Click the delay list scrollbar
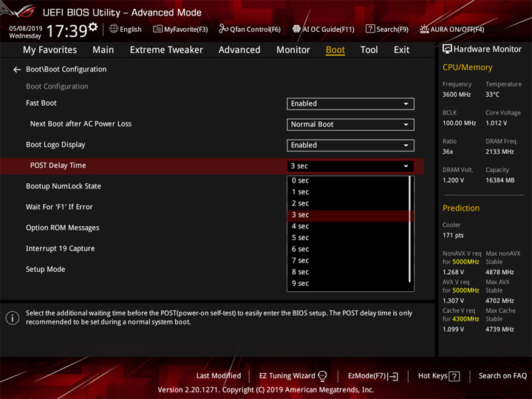 [x=410, y=229]
